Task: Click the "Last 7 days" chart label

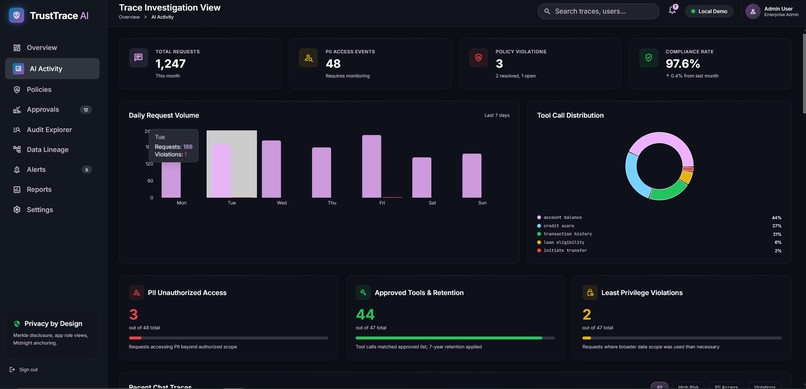Action: (497, 116)
